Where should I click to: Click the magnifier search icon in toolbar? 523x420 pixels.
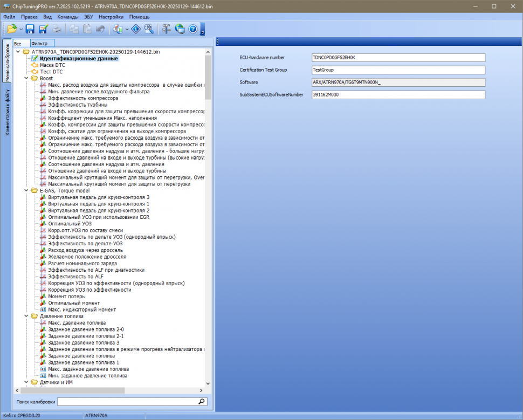pos(149,29)
